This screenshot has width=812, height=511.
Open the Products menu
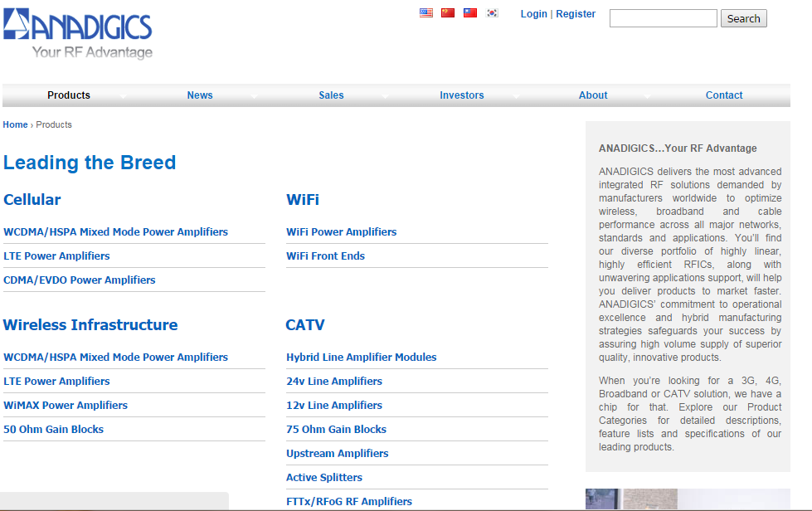pos(69,95)
